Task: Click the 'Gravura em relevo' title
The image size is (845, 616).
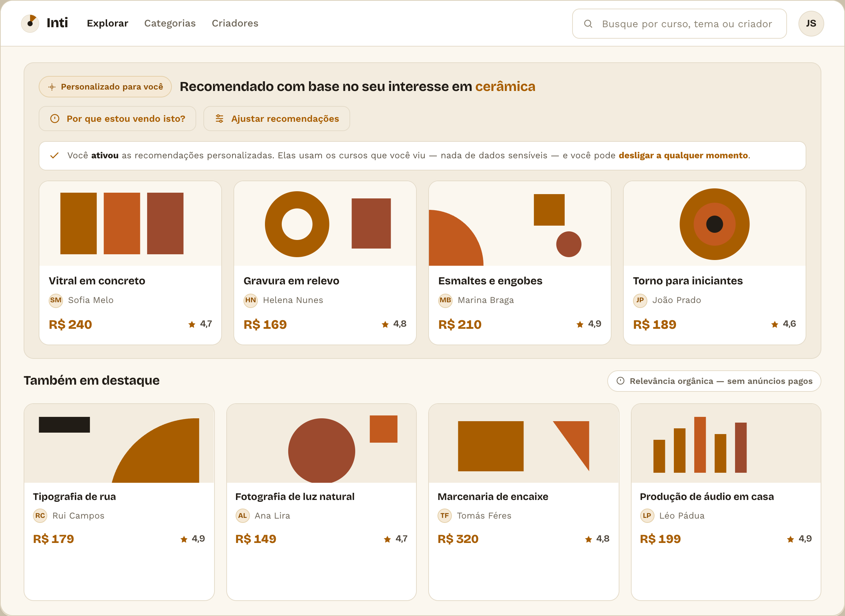Action: (291, 281)
